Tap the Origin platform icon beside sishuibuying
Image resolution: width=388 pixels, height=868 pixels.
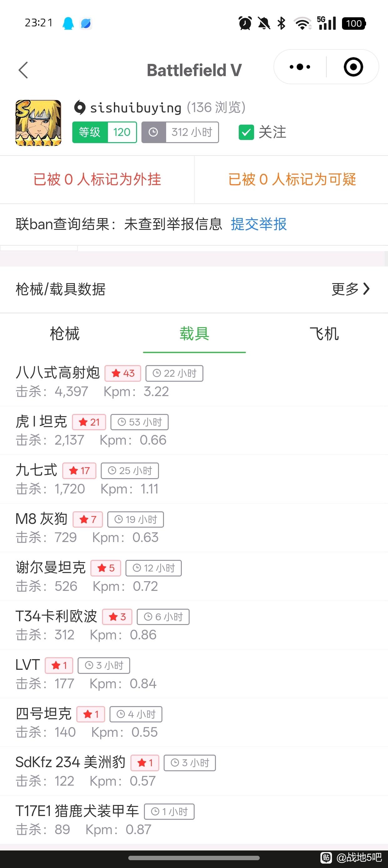tap(79, 107)
